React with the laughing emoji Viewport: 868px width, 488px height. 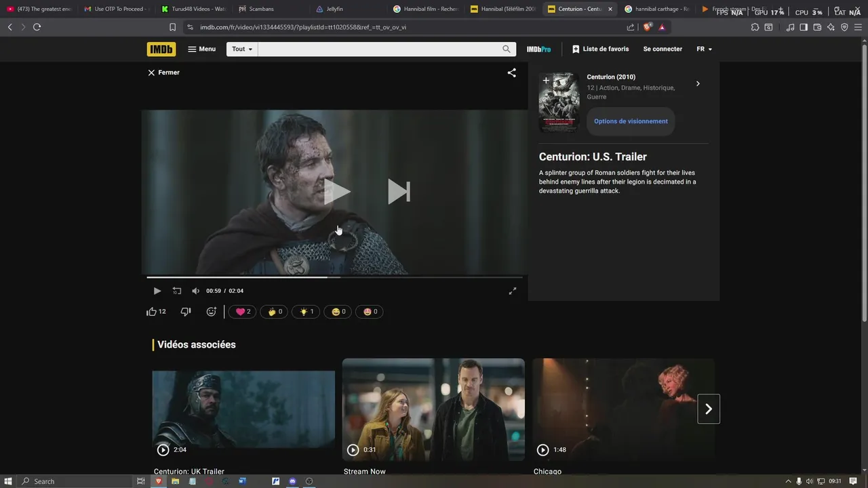pos(338,312)
